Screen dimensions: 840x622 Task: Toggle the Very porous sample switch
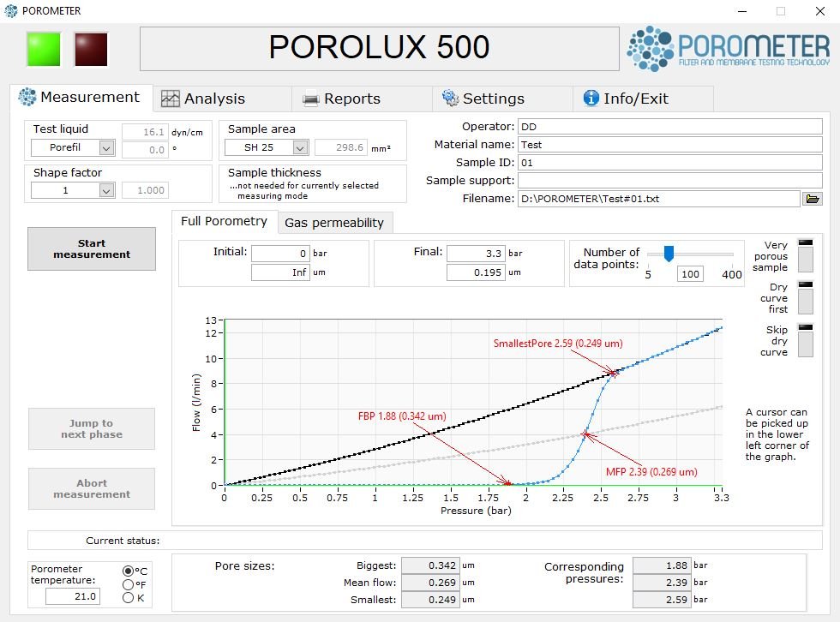(805, 255)
